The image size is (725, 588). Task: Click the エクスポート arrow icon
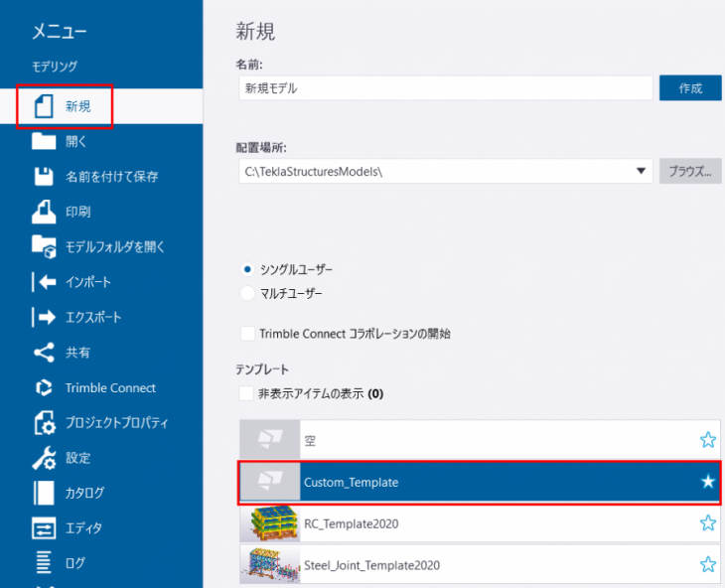44,317
